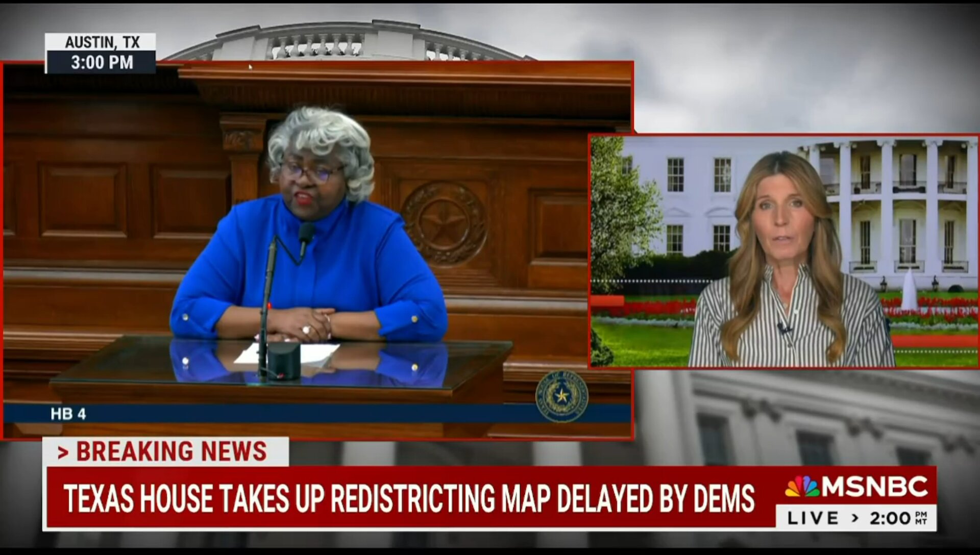Click the desk microphone base
Screen dimensions: 980x555
tap(283, 361)
